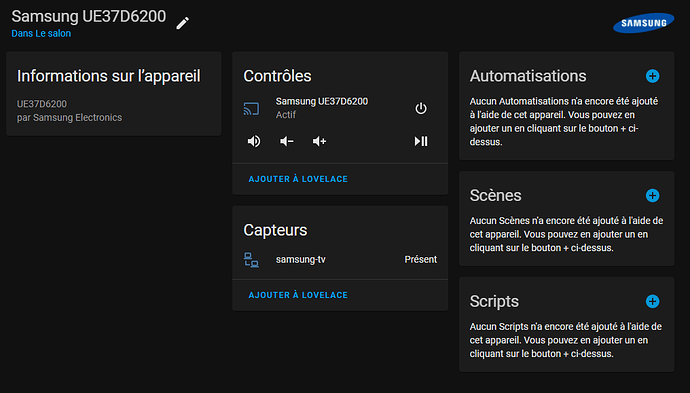Click the cast icon beside Samsung UE37D6200

click(x=251, y=108)
